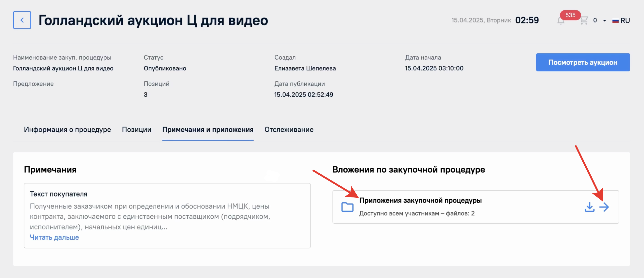Screen dimensions: 644x278
Task: Open the Информация о процедуре tab
Action: pos(68,129)
